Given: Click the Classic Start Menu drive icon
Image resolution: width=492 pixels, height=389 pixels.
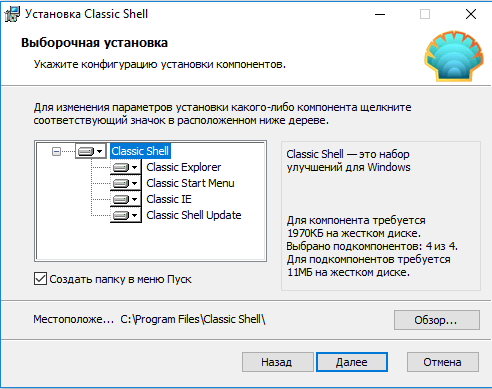Looking at the screenshot, I should (121, 183).
